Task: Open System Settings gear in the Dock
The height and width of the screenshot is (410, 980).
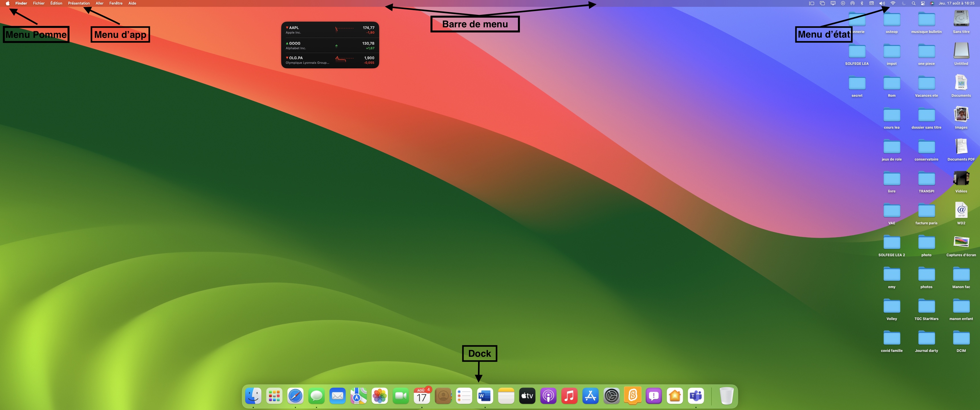Action: click(611, 396)
